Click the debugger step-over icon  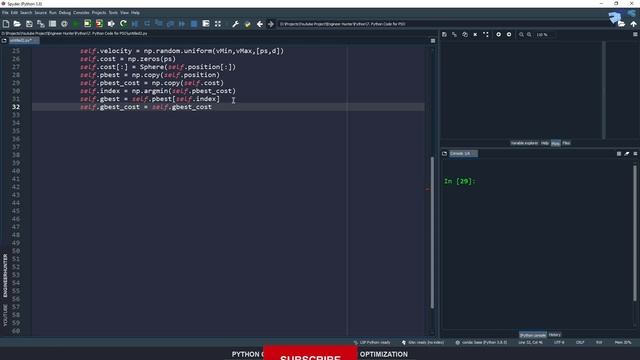147,24
